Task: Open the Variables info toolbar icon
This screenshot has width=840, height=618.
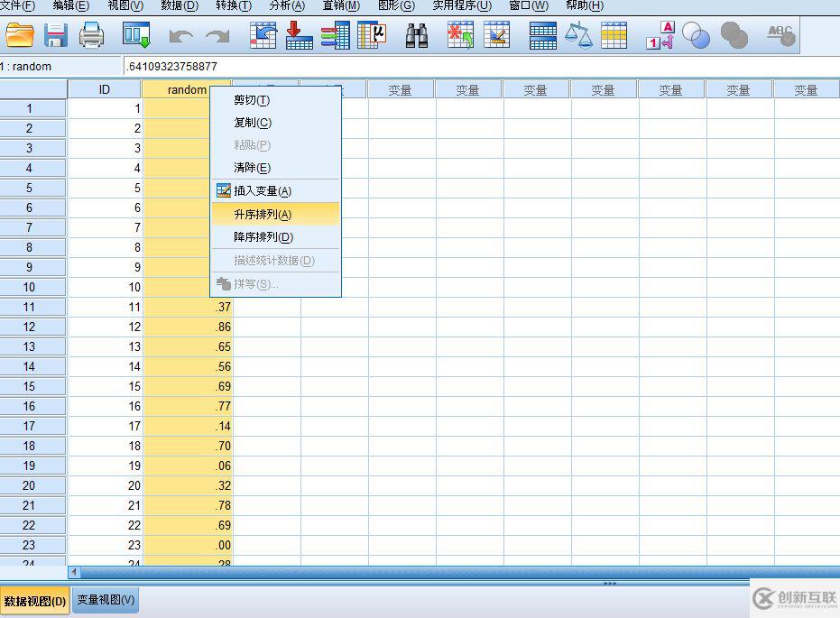Action: click(336, 35)
